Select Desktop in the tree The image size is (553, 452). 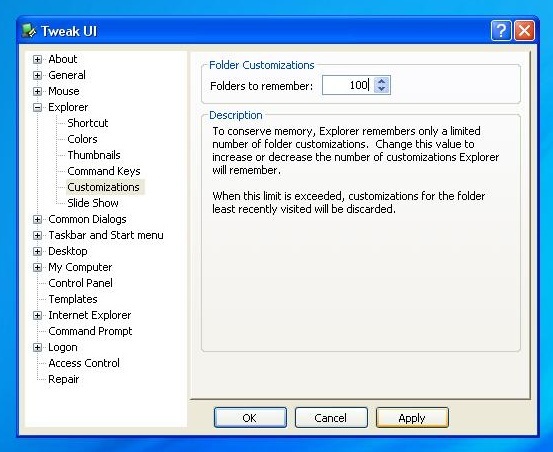68,251
